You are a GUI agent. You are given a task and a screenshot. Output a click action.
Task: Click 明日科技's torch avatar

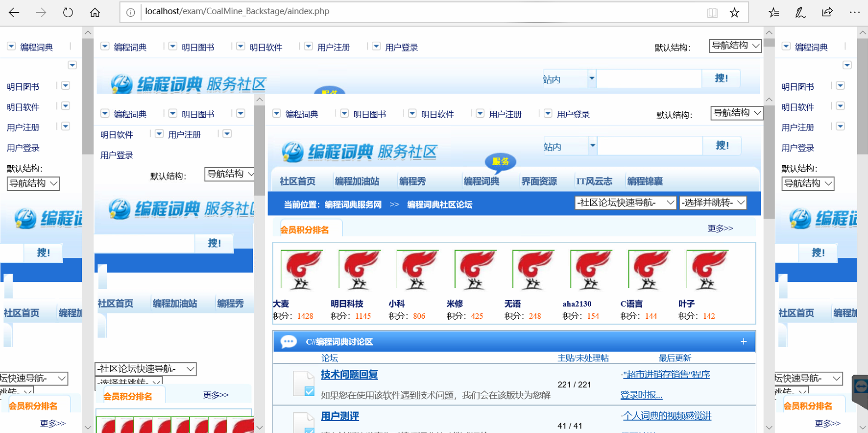[360, 269]
